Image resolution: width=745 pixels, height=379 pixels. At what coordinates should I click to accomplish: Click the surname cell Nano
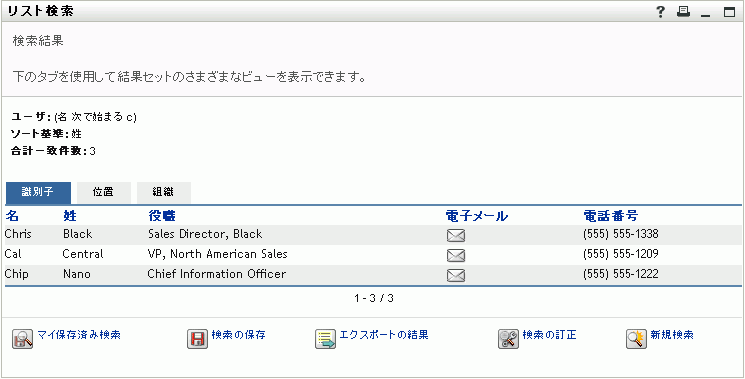click(76, 274)
